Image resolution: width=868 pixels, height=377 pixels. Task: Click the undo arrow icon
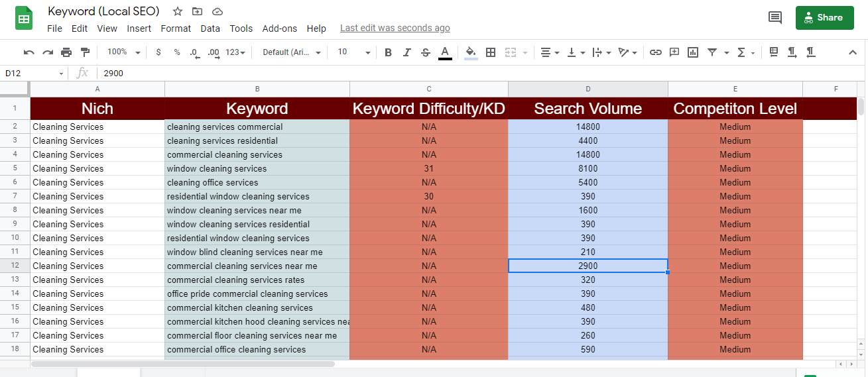coord(29,52)
